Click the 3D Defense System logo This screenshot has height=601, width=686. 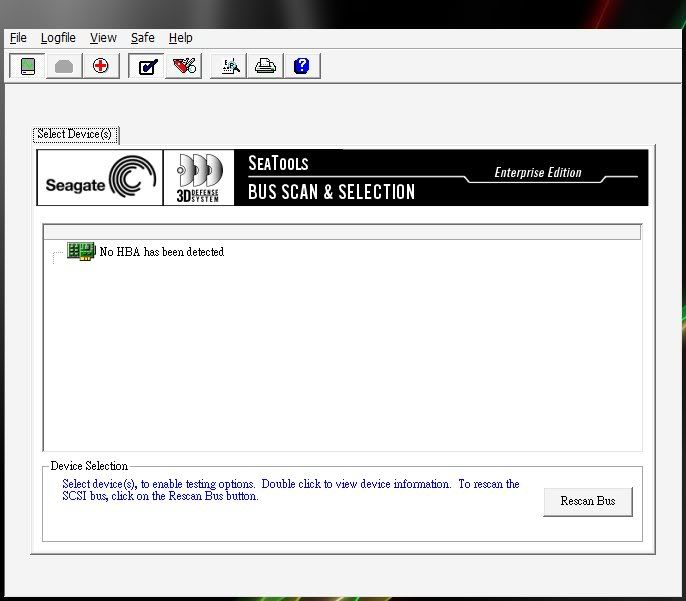[x=199, y=178]
